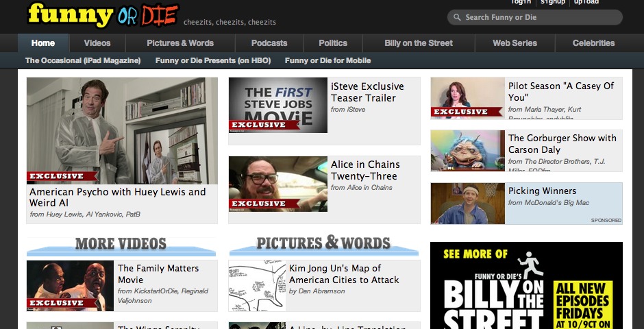Screen dimensions: 644x329
Task: Click the by Dan Abramson author link
Action: coord(317,291)
